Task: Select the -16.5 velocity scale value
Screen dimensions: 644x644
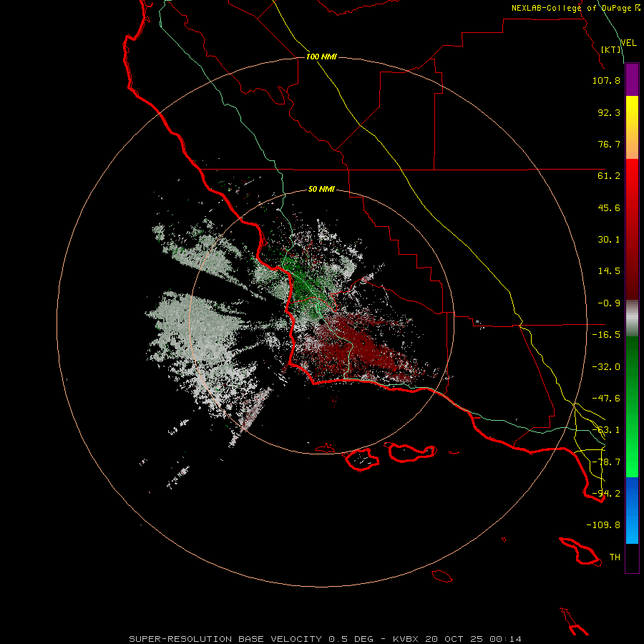Action: point(606,335)
